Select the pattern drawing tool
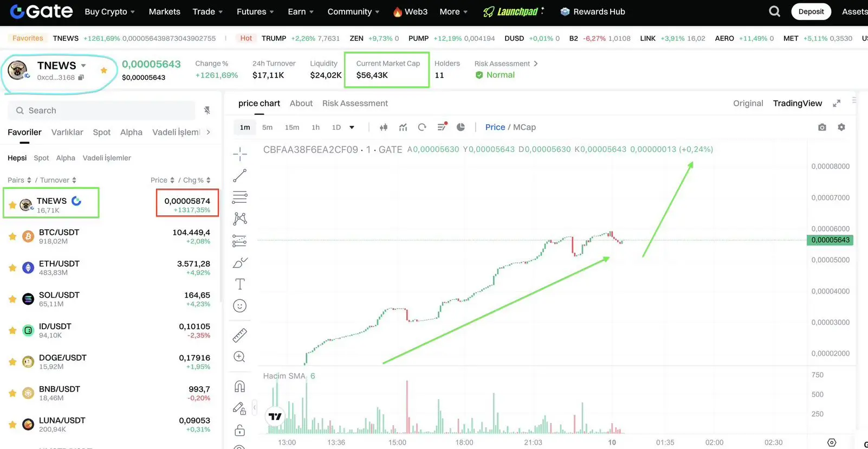Image resolution: width=868 pixels, height=449 pixels. click(x=240, y=219)
